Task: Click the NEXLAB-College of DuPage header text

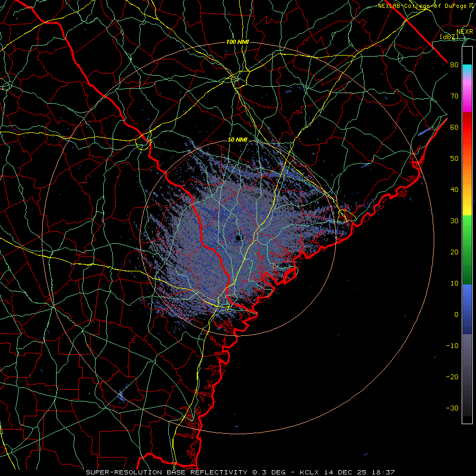Action: tap(426, 6)
